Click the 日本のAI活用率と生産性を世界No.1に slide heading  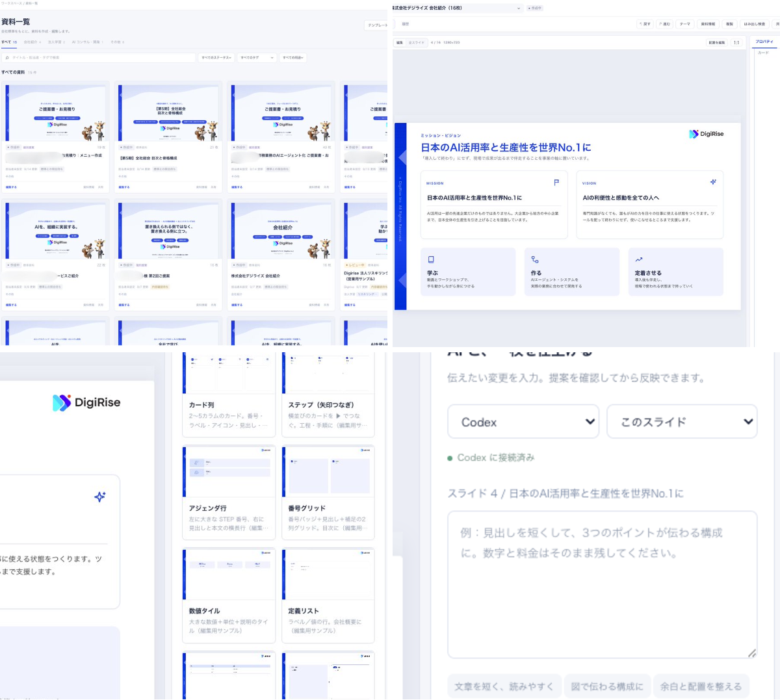[x=506, y=148]
